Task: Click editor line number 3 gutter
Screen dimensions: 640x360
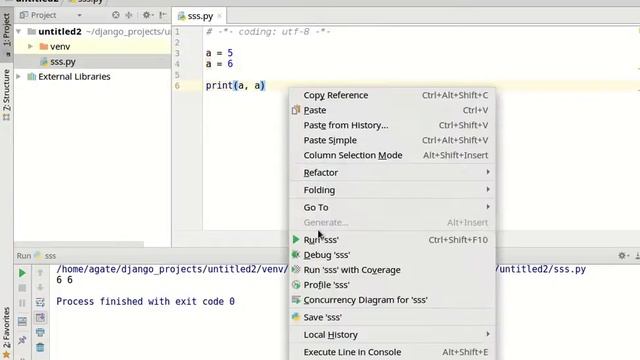Action: click(177, 53)
